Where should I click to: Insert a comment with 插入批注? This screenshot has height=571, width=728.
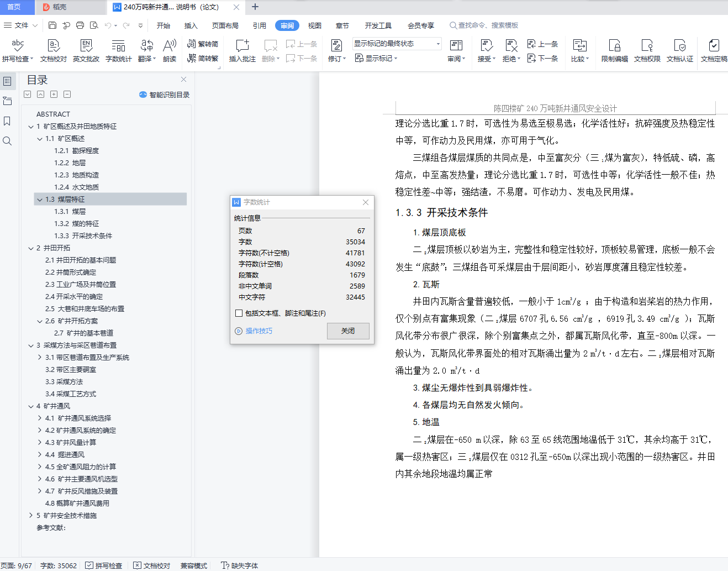[242, 50]
